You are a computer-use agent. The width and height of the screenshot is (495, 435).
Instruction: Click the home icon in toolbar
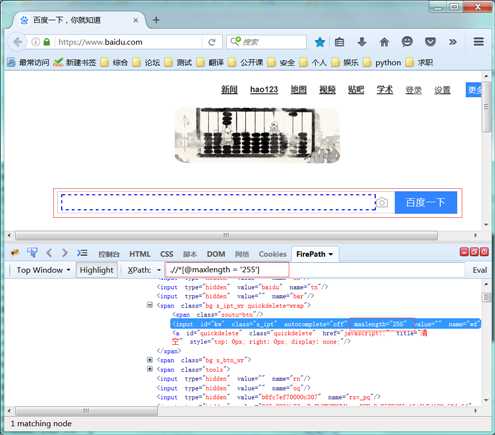pos(384,42)
